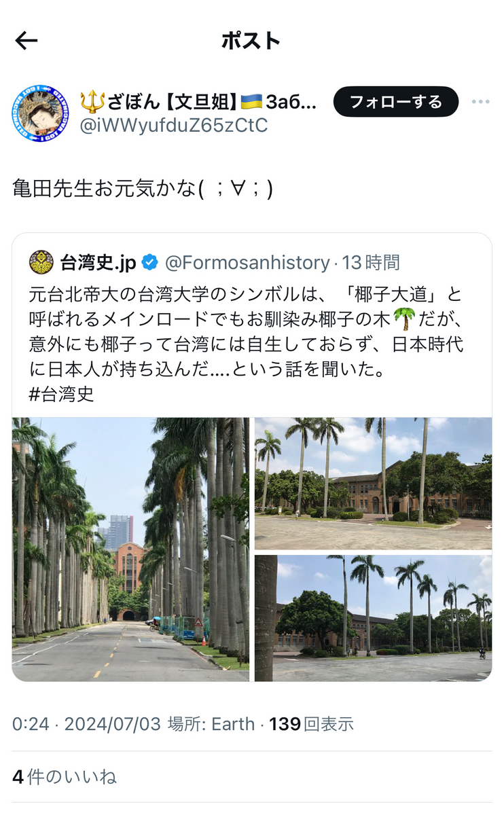Screen dimensions: 504x815
Task: View the 4件のいいね likes list
Action: (x=65, y=776)
